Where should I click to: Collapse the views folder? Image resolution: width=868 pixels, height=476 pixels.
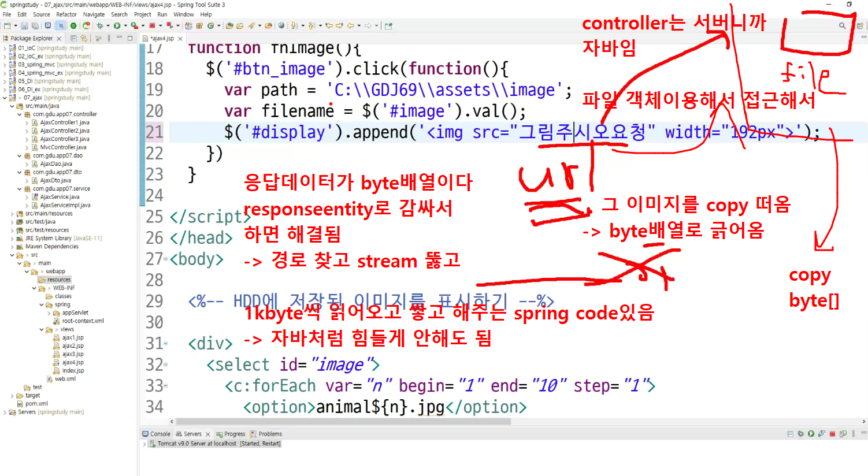click(41, 329)
